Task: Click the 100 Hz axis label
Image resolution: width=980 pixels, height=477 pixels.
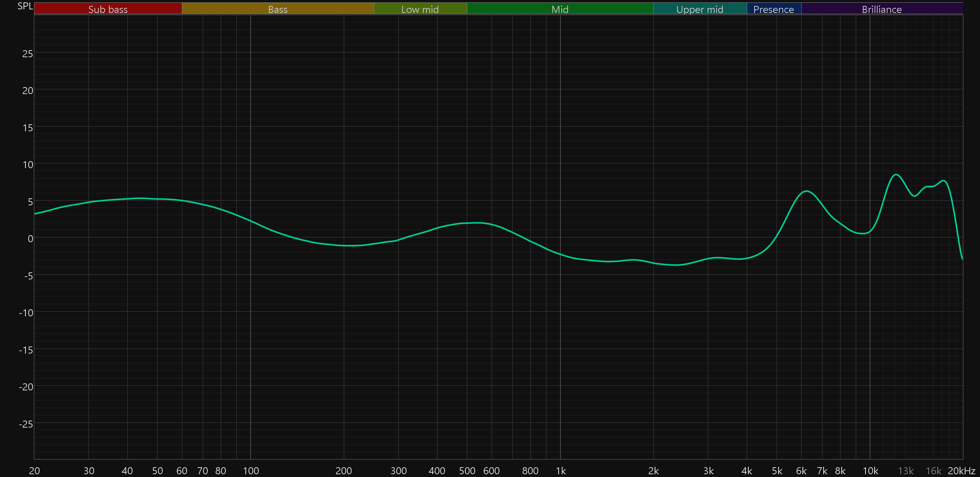Action: coord(251,471)
